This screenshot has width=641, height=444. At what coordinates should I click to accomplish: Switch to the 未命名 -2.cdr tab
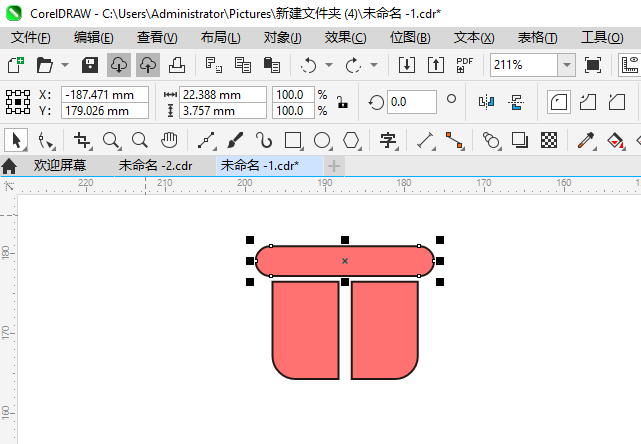pos(155,166)
